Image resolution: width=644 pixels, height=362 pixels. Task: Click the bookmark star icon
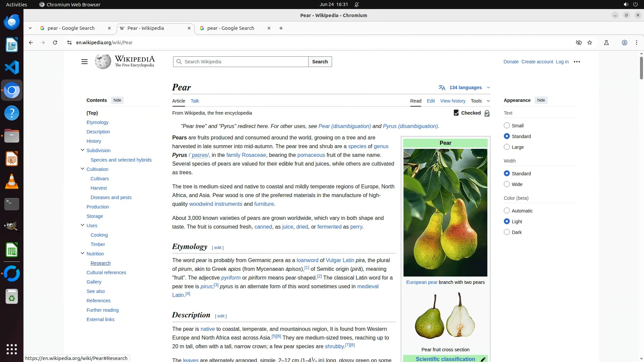click(590, 43)
